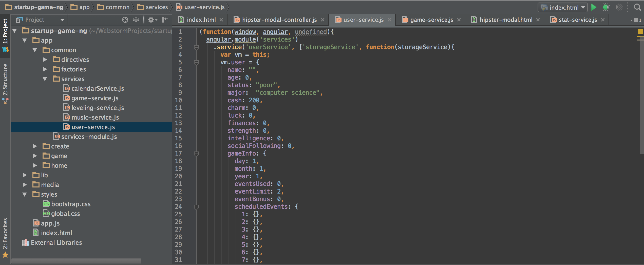This screenshot has height=265, width=644.
Task: Fold the gameInfo block on line 17
Action: coord(196,154)
